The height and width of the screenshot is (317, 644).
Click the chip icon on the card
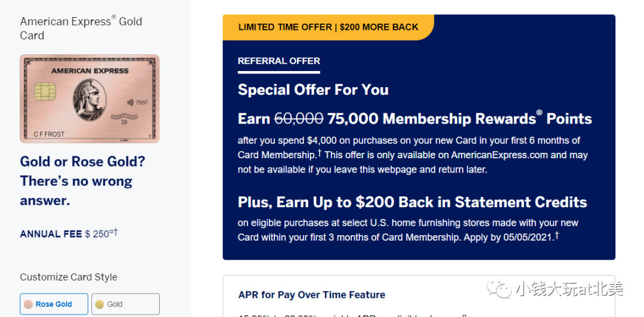45,91
